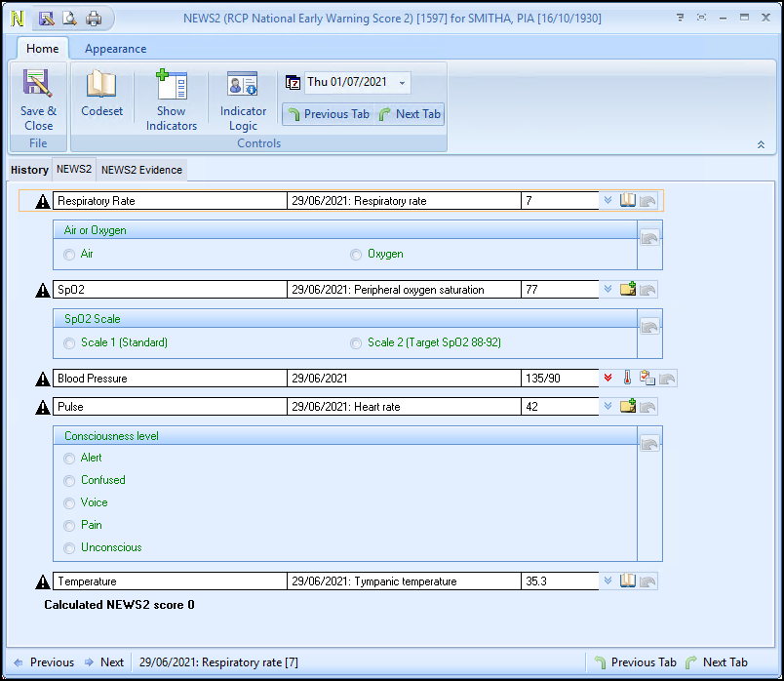Click Show Indicators icon
The height and width of the screenshot is (681, 784).
(x=172, y=100)
